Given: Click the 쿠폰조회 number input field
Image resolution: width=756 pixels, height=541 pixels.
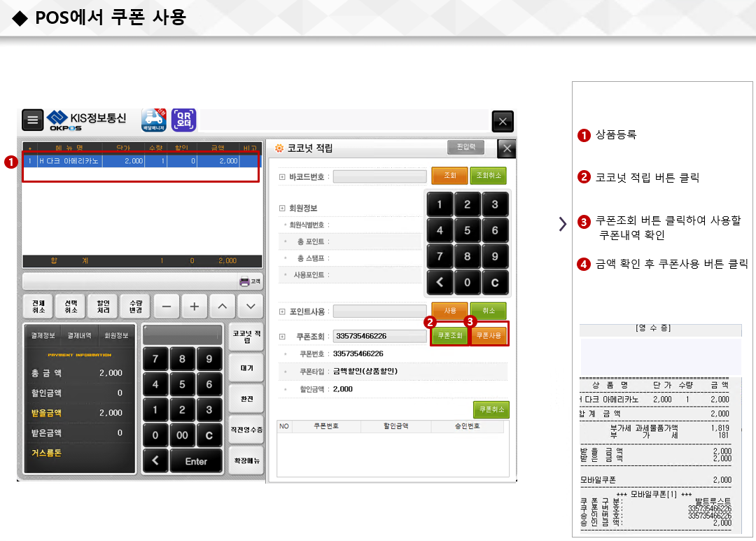Looking at the screenshot, I should 379,337.
